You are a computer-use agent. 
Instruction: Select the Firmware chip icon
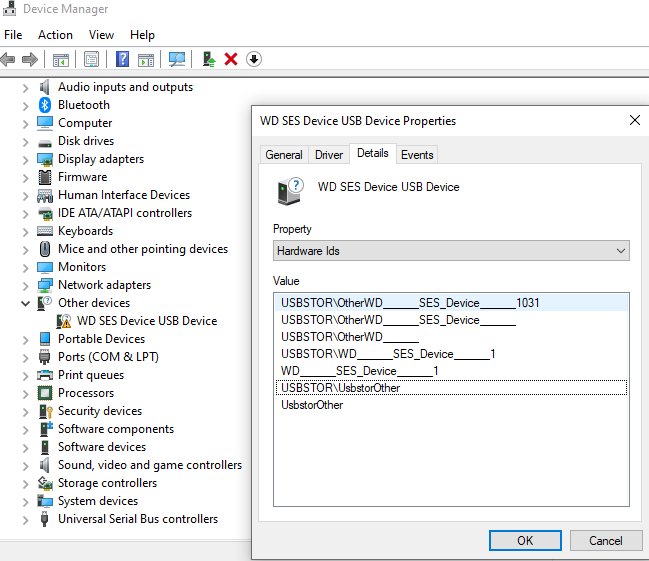coord(45,177)
